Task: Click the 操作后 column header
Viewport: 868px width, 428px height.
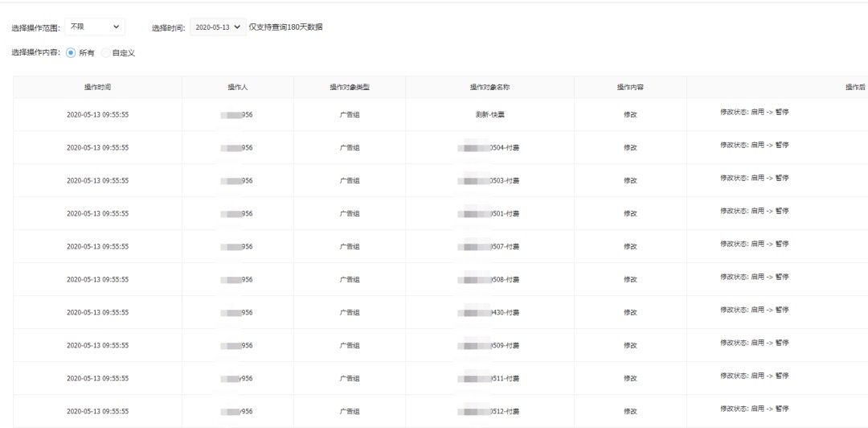Action: (855, 87)
